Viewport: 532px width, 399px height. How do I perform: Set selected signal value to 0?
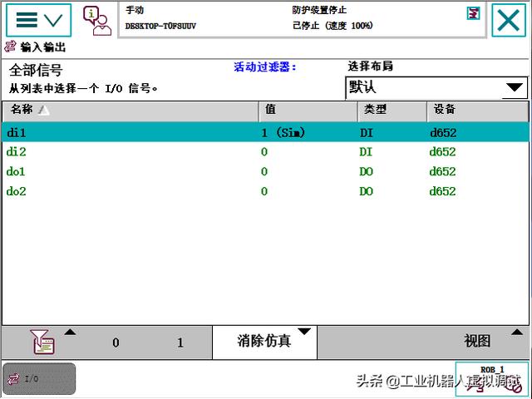click(116, 342)
